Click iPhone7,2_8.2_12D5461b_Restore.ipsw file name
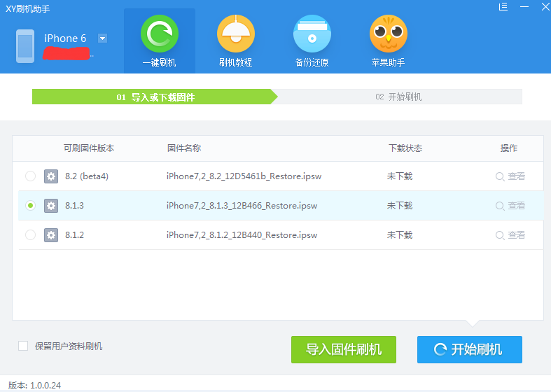The height and width of the screenshot is (392, 551). 244,176
